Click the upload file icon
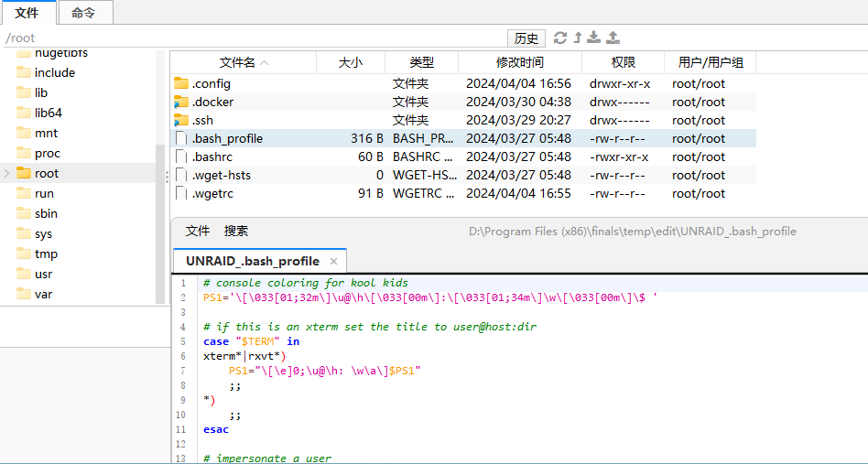The image size is (868, 464). (613, 38)
